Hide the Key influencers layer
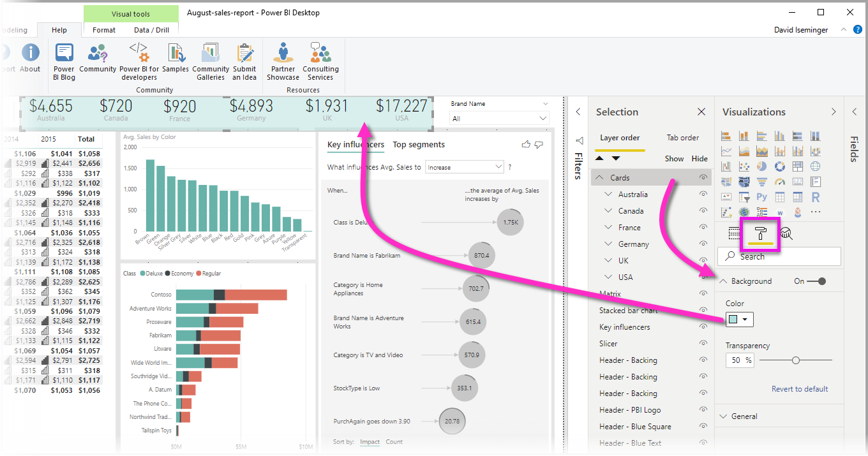 pyautogui.click(x=703, y=327)
